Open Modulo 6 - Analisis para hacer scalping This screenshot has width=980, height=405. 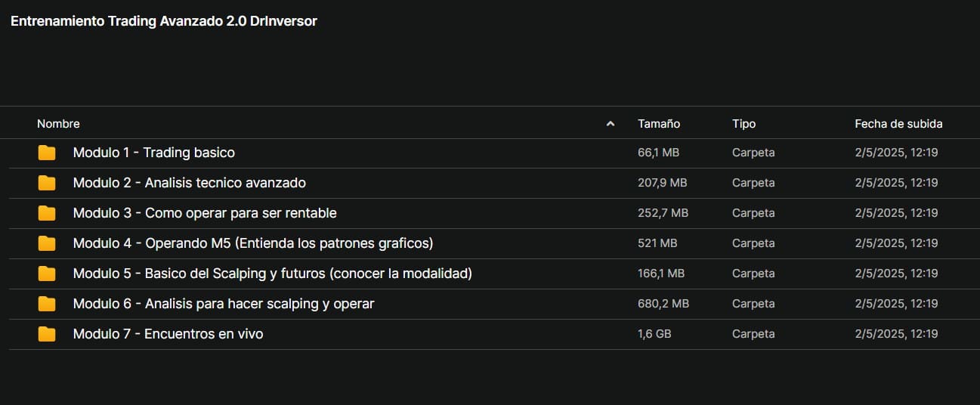point(224,304)
